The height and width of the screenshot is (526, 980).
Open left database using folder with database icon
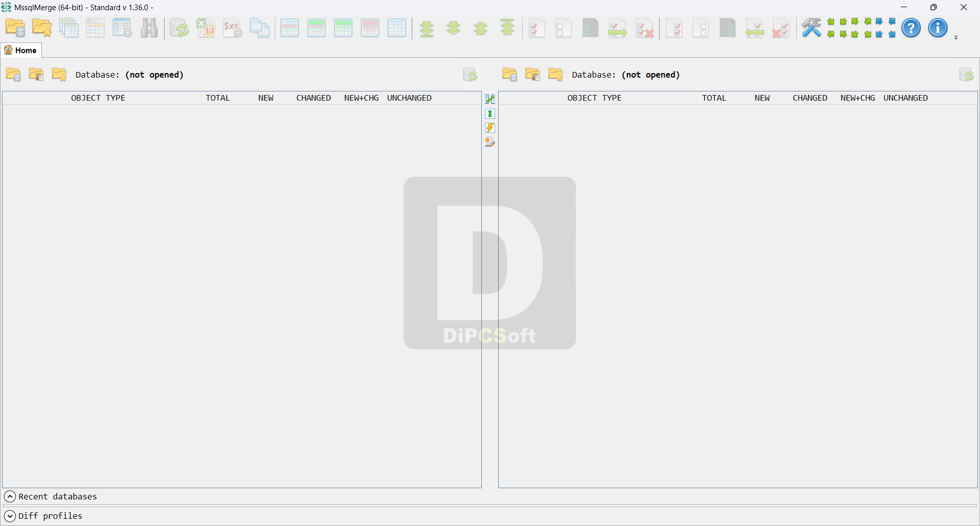point(13,75)
